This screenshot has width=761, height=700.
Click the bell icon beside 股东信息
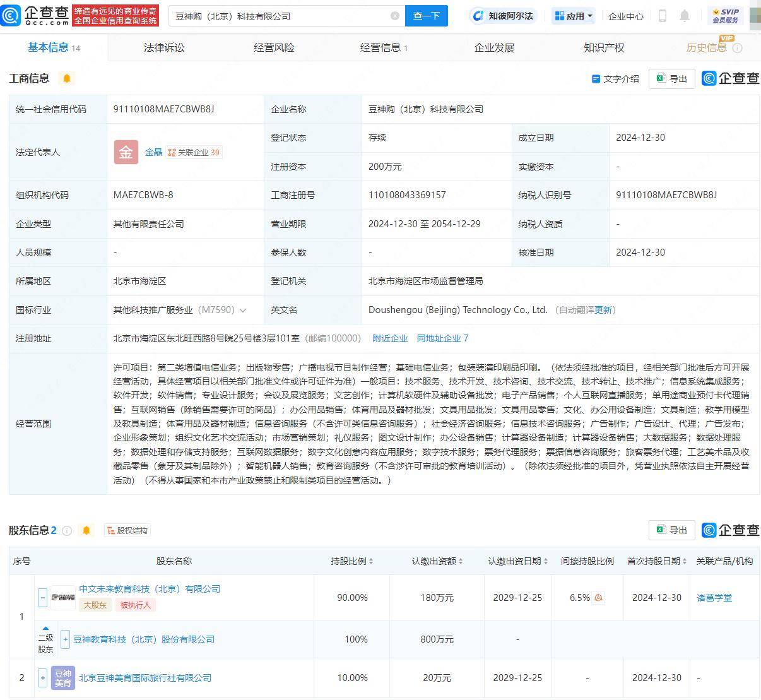(86, 530)
